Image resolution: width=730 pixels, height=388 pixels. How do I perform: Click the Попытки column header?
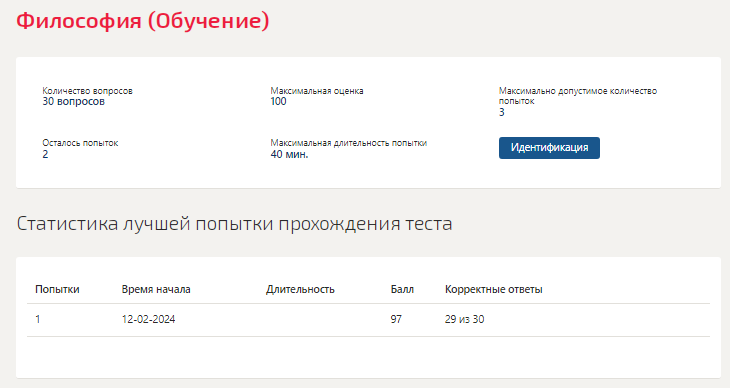coord(57,289)
